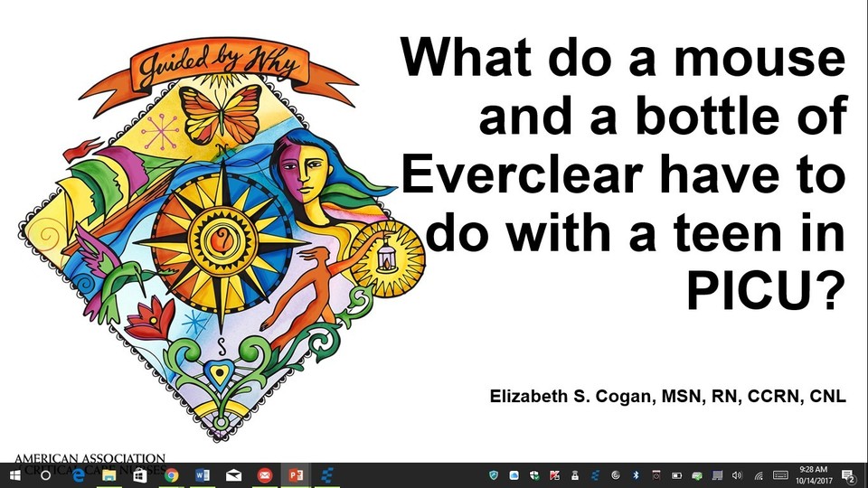
Task: Click presenter name Elizabeth S. Cogan
Action: [x=667, y=396]
